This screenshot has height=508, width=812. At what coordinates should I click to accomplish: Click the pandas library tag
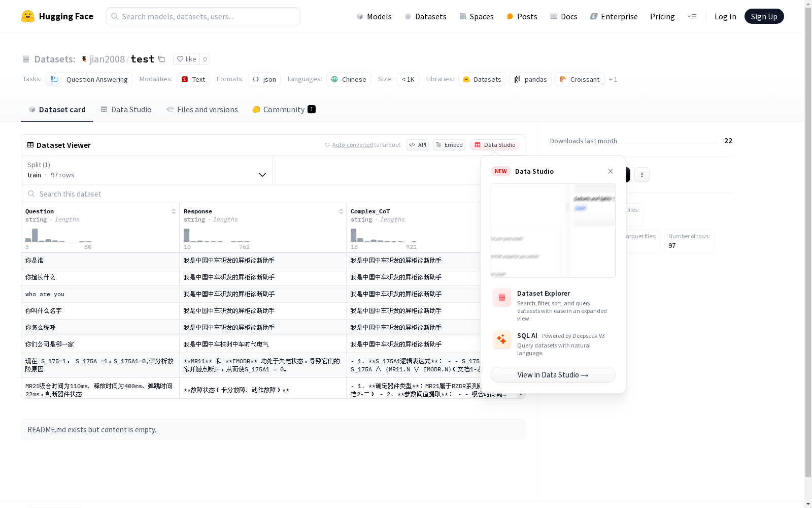(530, 79)
